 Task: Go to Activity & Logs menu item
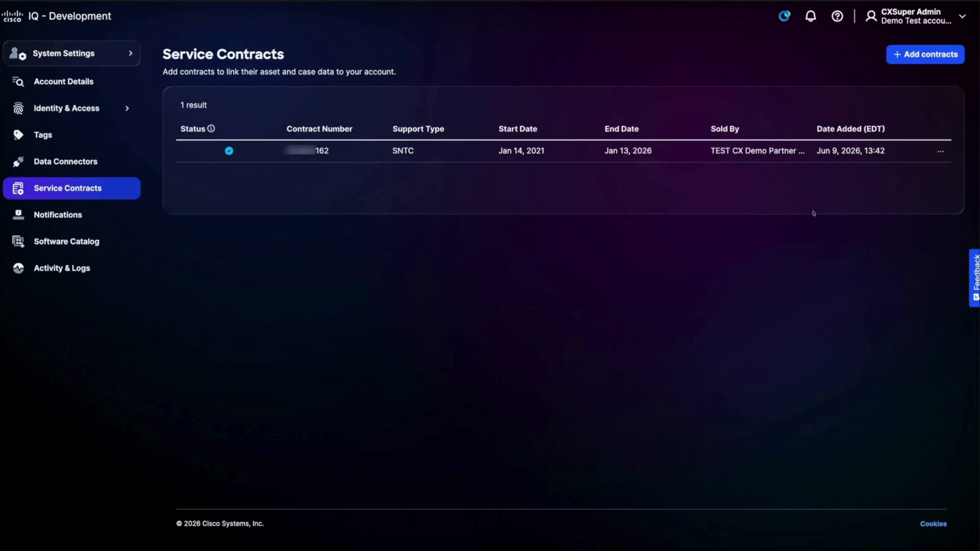[71, 268]
